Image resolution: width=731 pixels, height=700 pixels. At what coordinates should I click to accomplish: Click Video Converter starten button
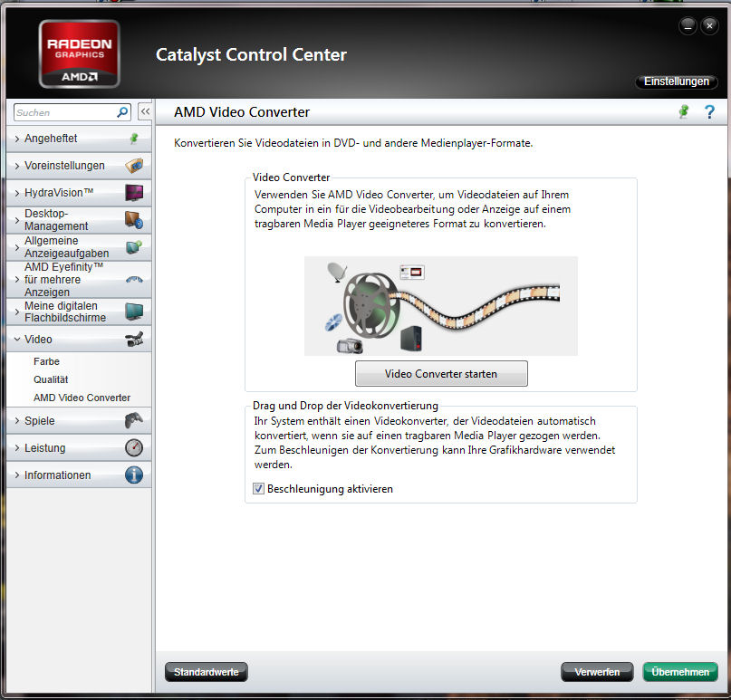pos(441,373)
